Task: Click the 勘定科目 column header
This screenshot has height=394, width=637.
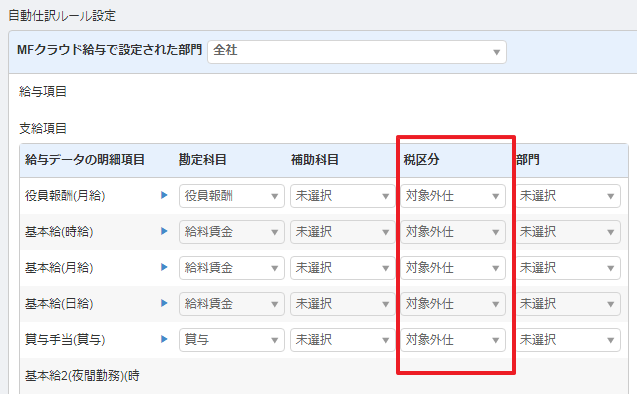Action: [202, 160]
